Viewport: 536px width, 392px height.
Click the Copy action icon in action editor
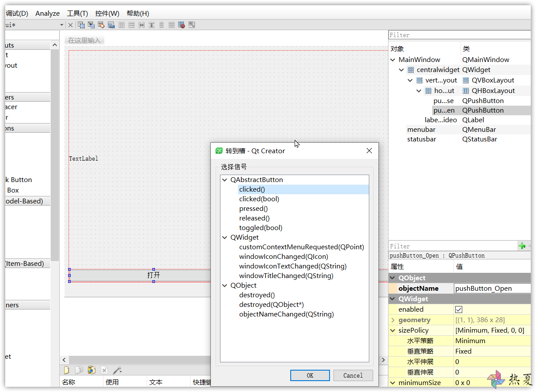click(79, 370)
